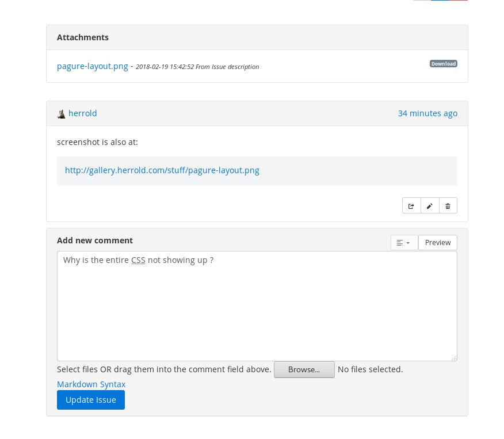Open the text formatting dropdown beside Preview
The width and height of the screenshot is (504, 439).
click(x=404, y=243)
